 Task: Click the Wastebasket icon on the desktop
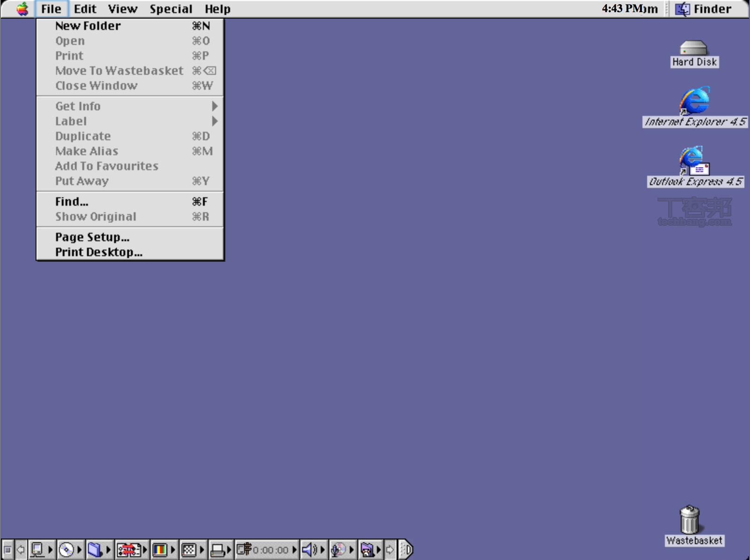690,520
